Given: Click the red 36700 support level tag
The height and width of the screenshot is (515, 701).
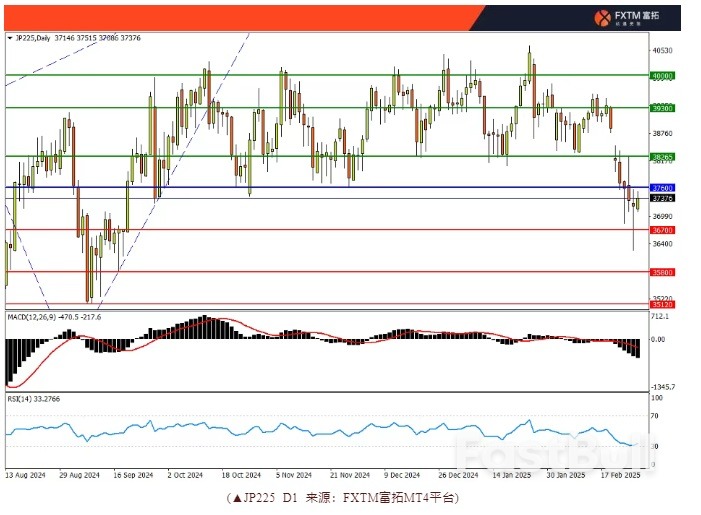Looking at the screenshot, I should point(661,230).
